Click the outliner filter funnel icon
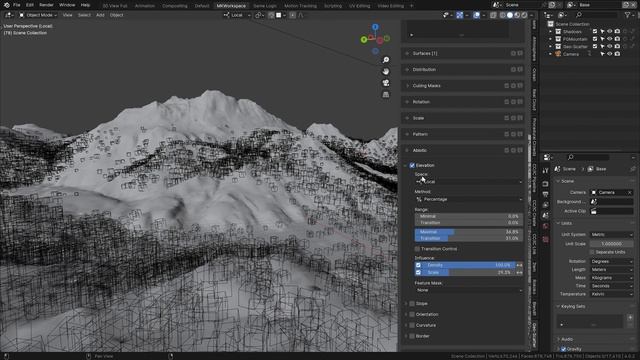Image resolution: width=640 pixels, height=360 pixels. click(x=627, y=15)
